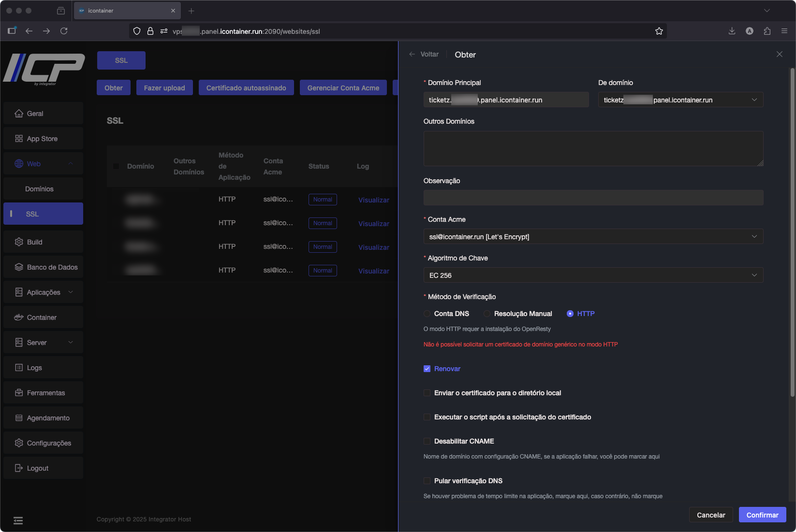Expand the De domínio dropdown

pyautogui.click(x=680, y=100)
